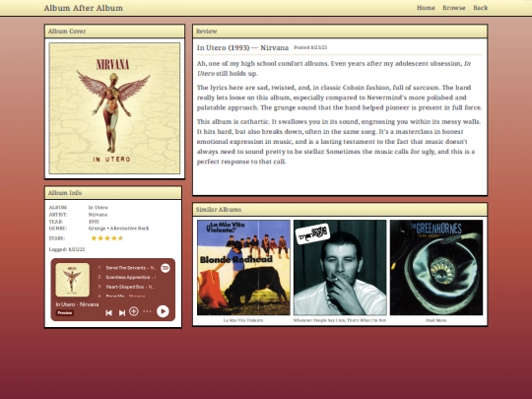Skip to previous track in Spotify player

(x=108, y=312)
